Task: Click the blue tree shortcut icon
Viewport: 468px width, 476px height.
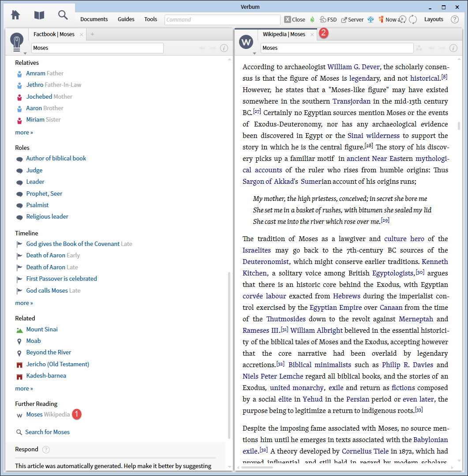Action: tap(371, 19)
